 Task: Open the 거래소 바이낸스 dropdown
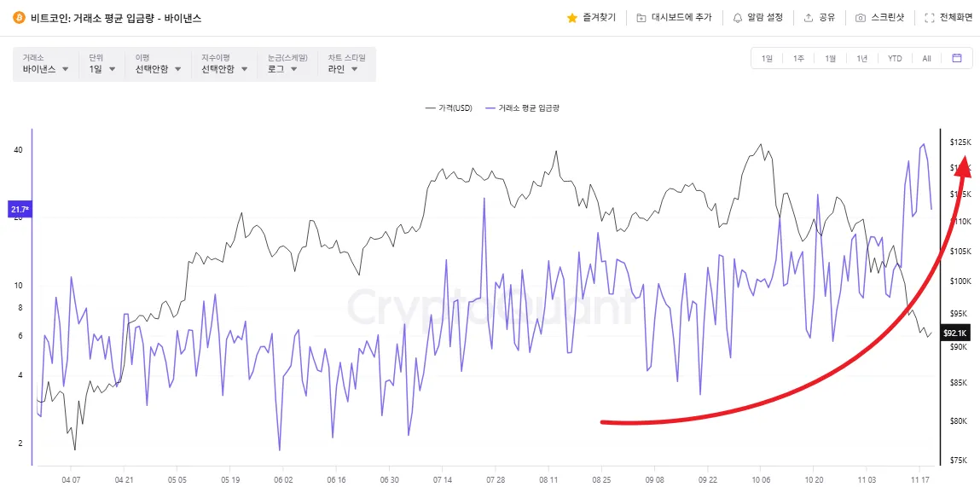[45, 69]
